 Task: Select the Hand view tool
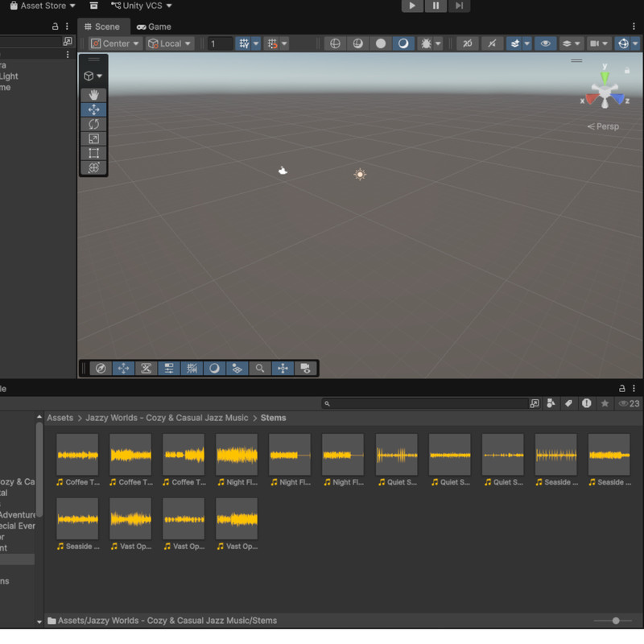[x=93, y=95]
